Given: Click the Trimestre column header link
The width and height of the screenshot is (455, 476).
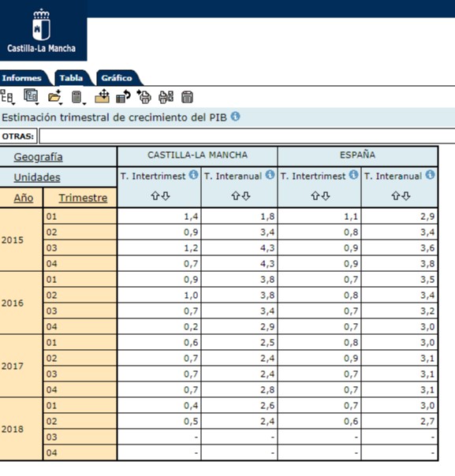Looking at the screenshot, I should point(83,198).
